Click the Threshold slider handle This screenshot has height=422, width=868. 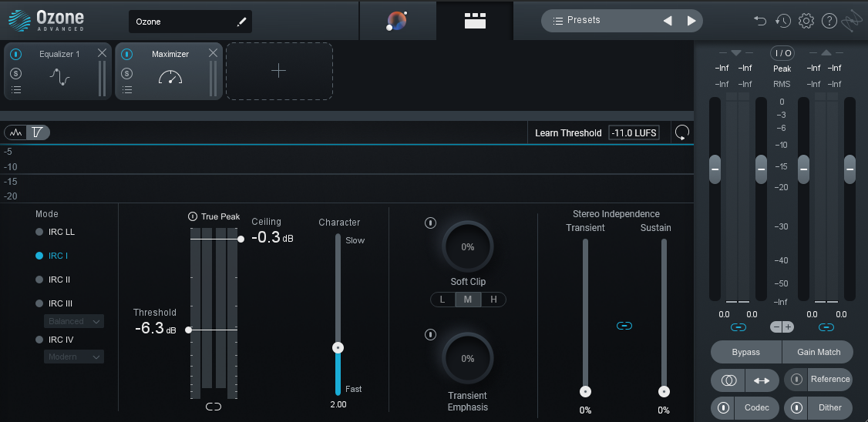click(x=188, y=330)
